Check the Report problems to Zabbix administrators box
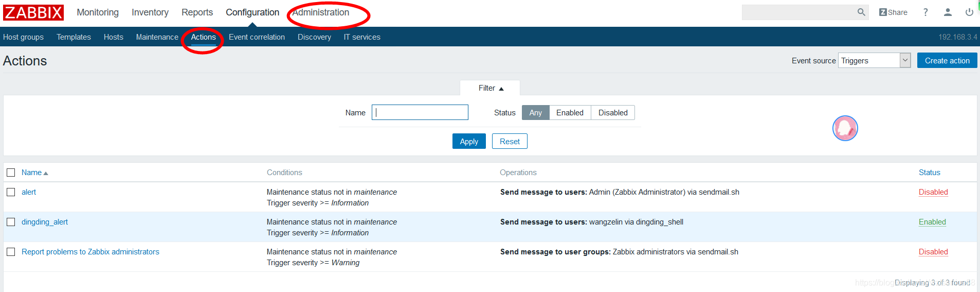 click(x=11, y=252)
